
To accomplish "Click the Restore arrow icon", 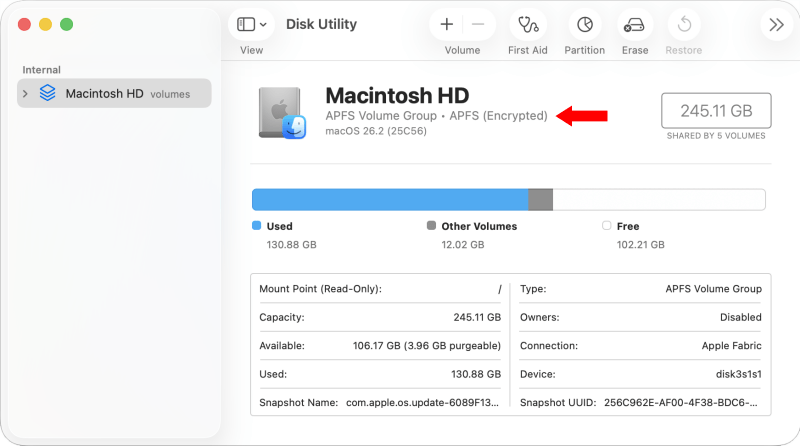I will (684, 24).
